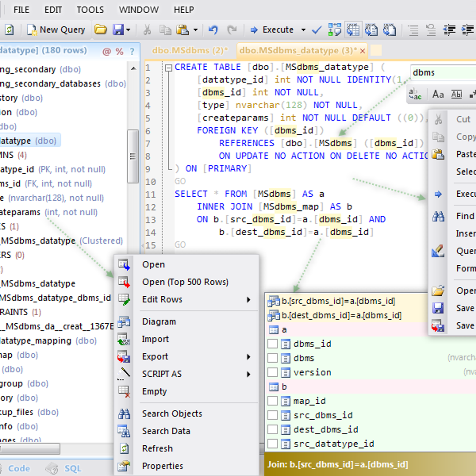This screenshot has height=476, width=476.
Task: Click the % filter icon in object panel
Action: (x=120, y=52)
